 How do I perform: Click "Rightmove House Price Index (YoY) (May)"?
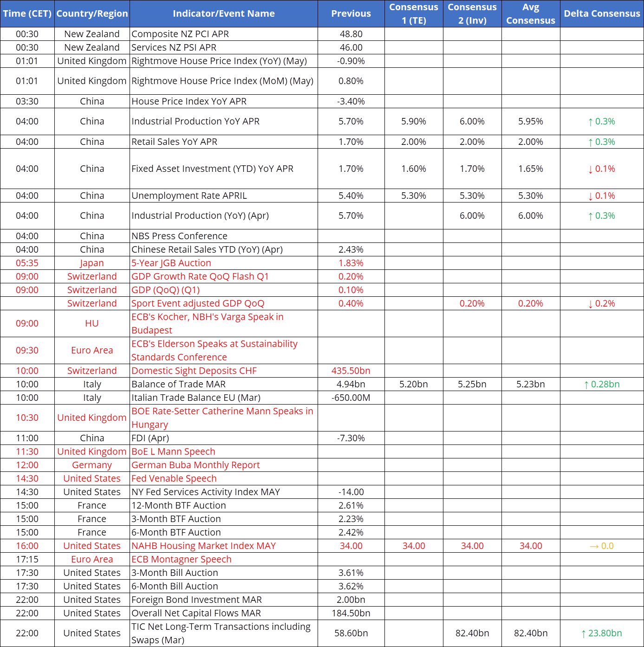(224, 61)
